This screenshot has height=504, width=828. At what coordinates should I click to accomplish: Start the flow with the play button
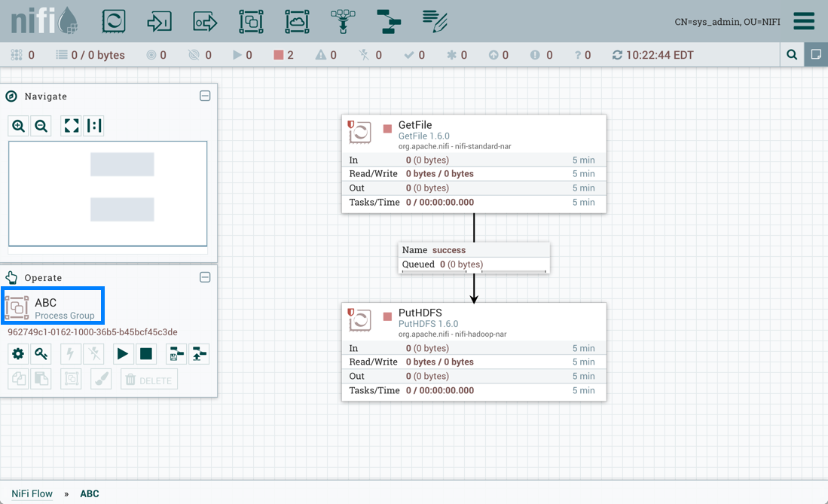click(x=122, y=354)
